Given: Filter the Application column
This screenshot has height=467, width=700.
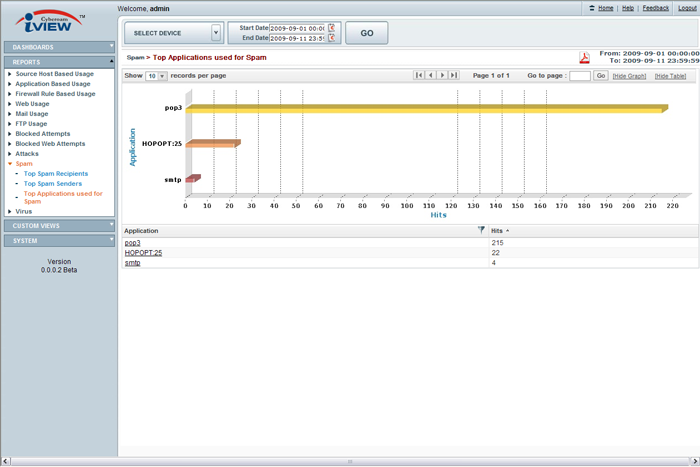Looking at the screenshot, I should [x=481, y=230].
